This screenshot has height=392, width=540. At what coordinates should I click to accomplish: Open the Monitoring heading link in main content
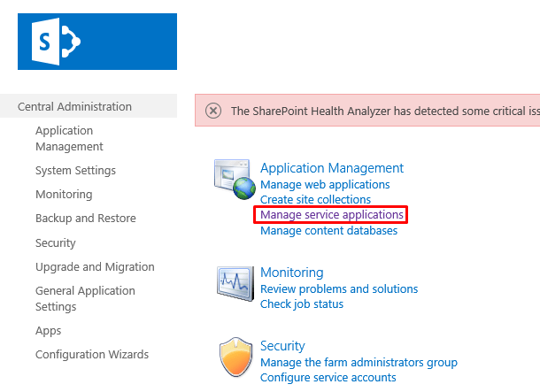pyautogui.click(x=292, y=273)
